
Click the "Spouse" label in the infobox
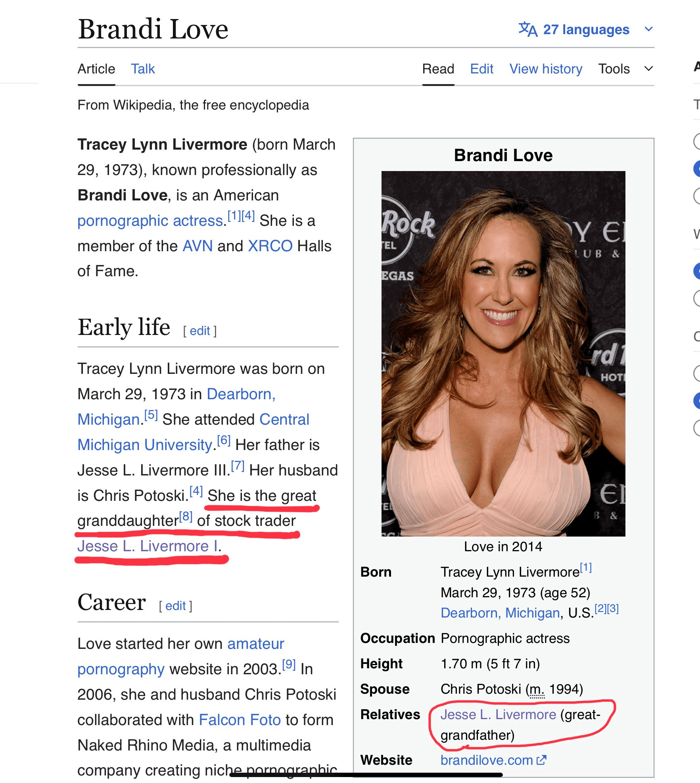click(x=385, y=689)
